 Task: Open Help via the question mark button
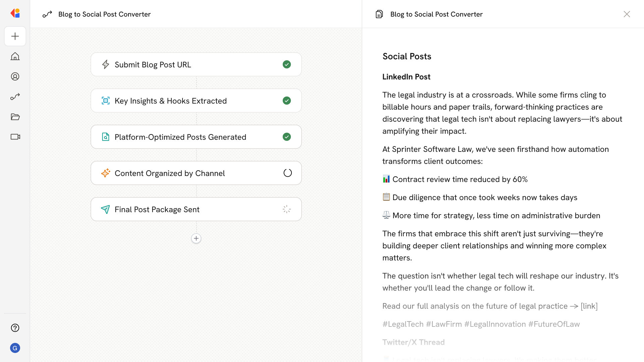pyautogui.click(x=15, y=328)
